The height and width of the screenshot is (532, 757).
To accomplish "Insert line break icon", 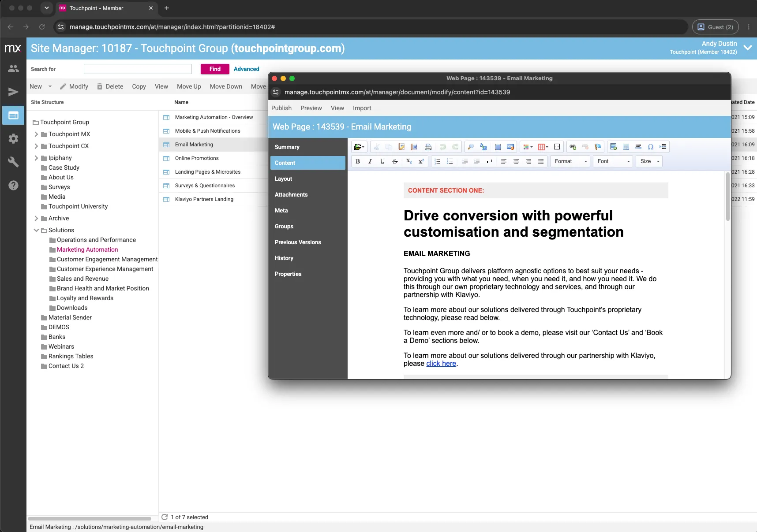I will pyautogui.click(x=489, y=161).
